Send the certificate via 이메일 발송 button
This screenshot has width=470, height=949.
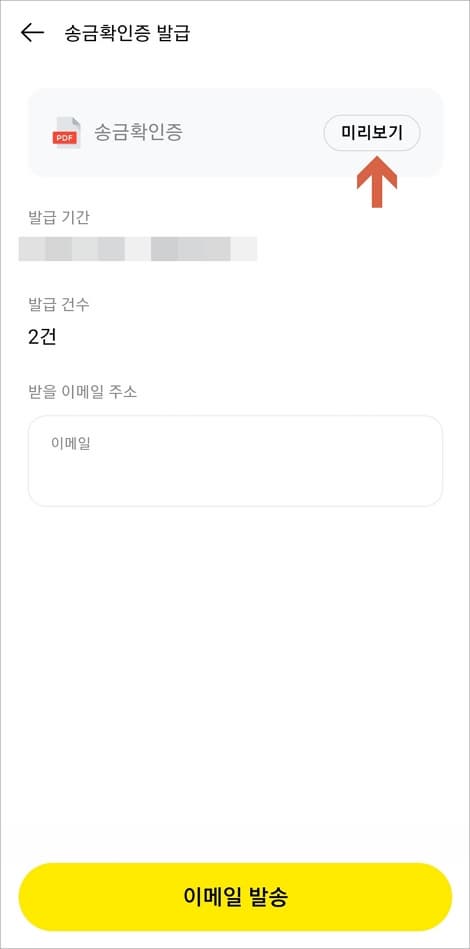(x=235, y=896)
